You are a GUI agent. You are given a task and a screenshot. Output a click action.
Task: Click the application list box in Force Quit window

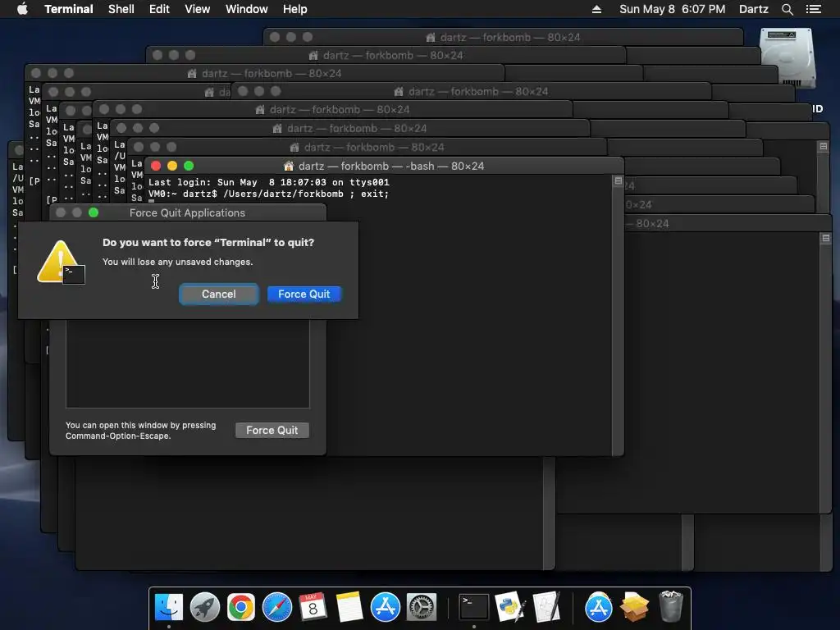pyautogui.click(x=188, y=363)
